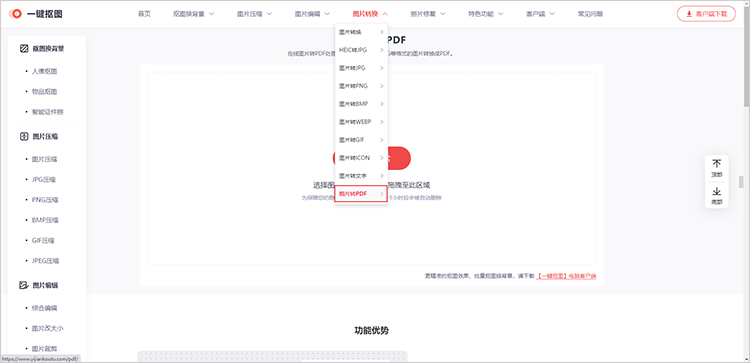Open 智能证件照 in the sidebar
The height and width of the screenshot is (363, 750).
(48, 112)
